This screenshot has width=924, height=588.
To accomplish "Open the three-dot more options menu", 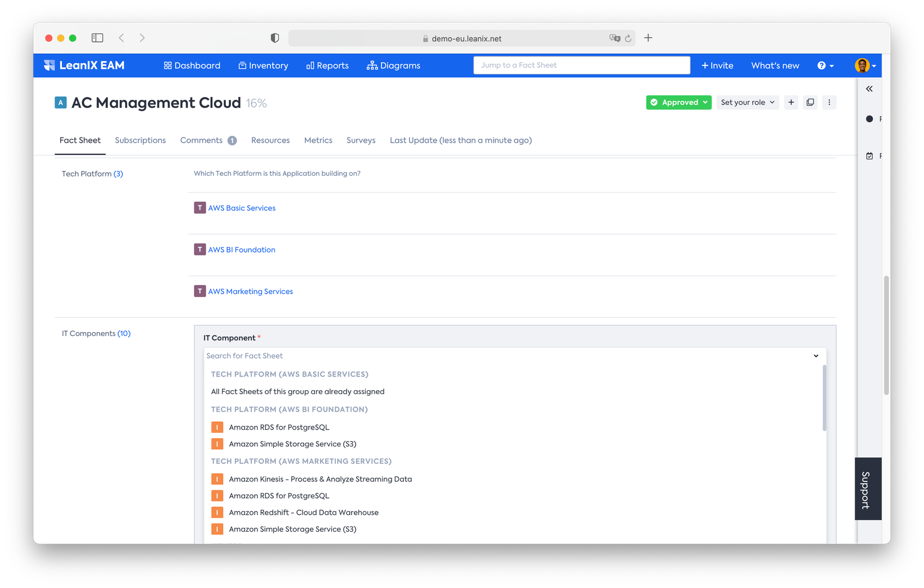I will tap(829, 103).
